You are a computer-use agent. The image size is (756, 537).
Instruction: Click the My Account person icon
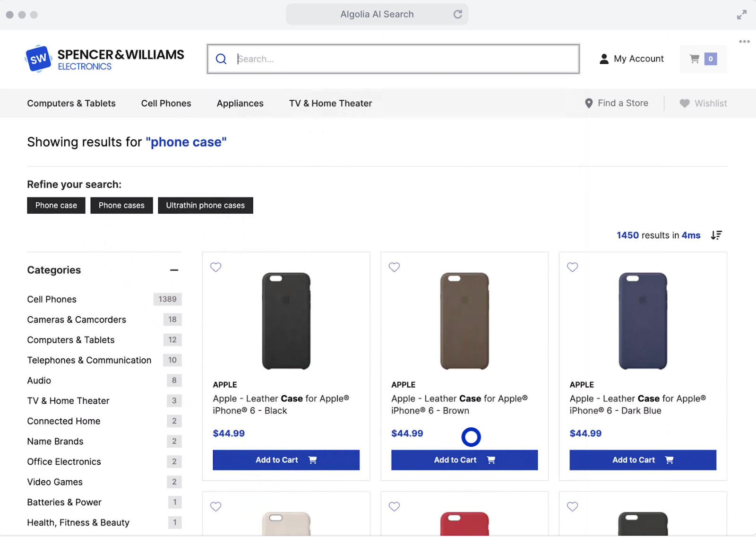pyautogui.click(x=603, y=59)
